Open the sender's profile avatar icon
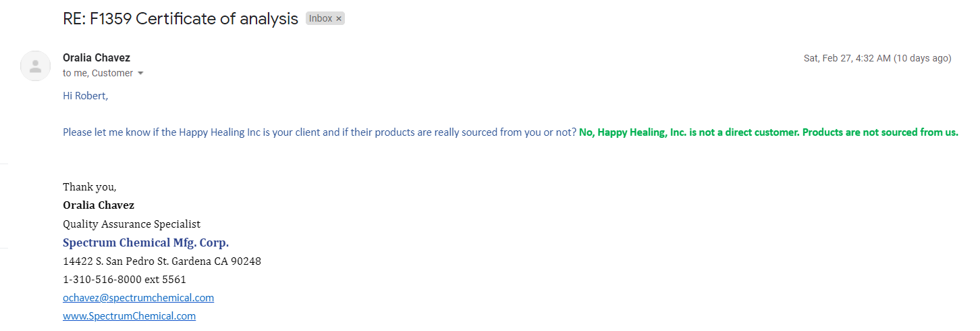The image size is (980, 331). (36, 66)
